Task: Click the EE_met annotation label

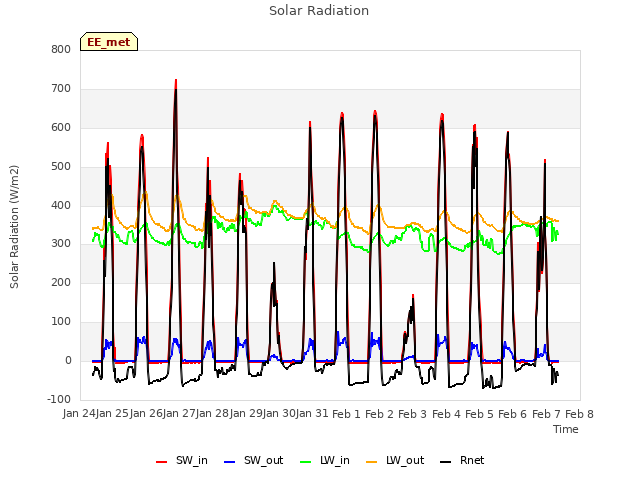Action: tap(109, 42)
